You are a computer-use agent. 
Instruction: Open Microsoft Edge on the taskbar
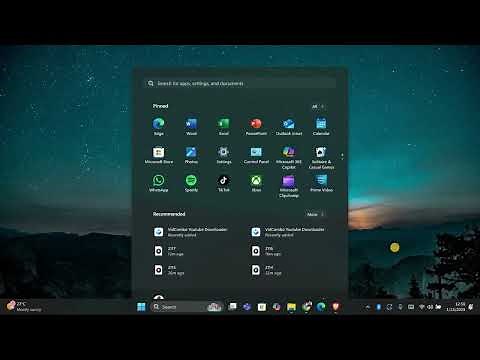pyautogui.click(x=321, y=307)
